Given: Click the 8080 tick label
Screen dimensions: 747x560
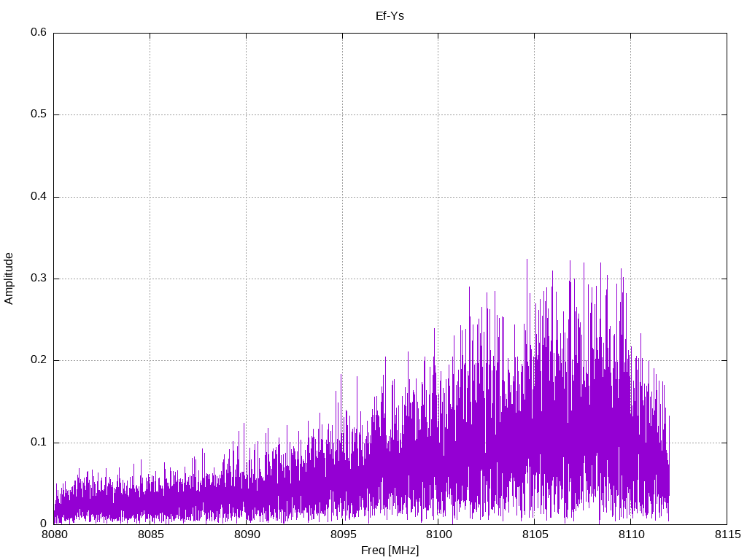Looking at the screenshot, I should 54,534.
